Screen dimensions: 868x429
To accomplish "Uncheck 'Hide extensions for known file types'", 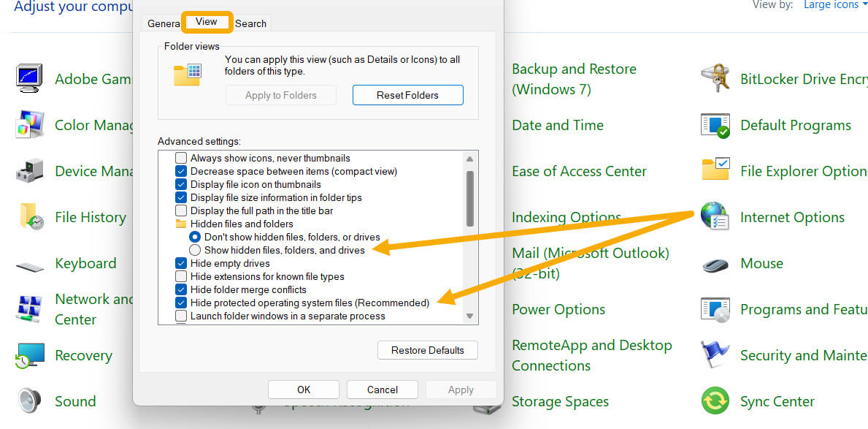I will 180,276.
